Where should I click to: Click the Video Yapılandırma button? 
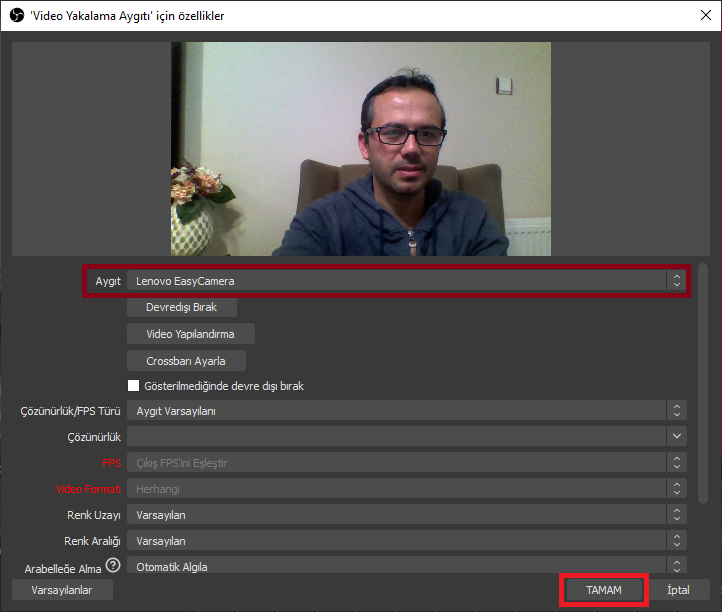(x=191, y=334)
